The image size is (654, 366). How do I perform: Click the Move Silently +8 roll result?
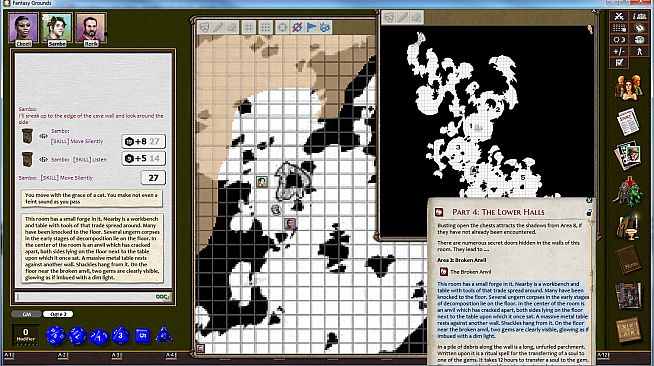[x=143, y=141]
